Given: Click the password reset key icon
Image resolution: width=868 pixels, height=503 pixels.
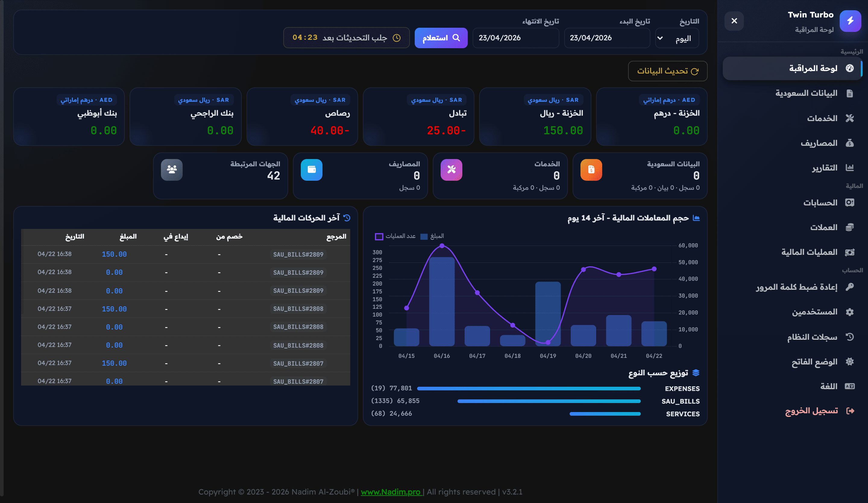Looking at the screenshot, I should click(849, 287).
